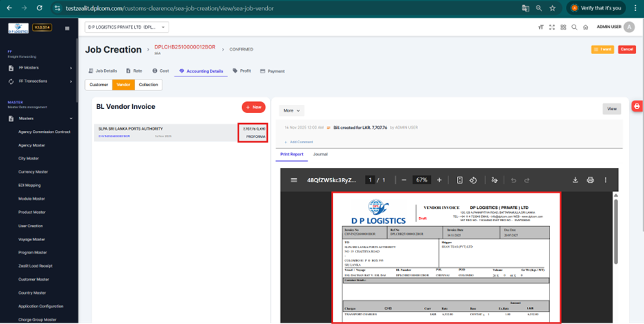Open the Profit tab
Image resolution: width=644 pixels, height=324 pixels.
242,71
